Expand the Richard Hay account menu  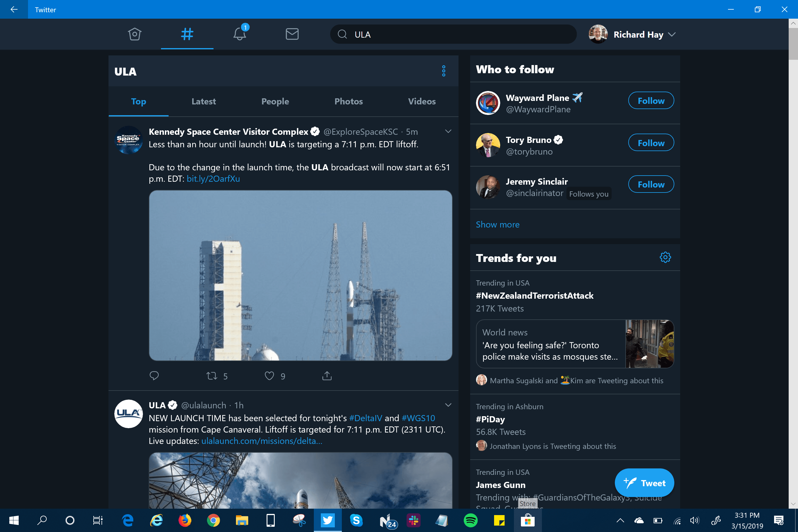[671, 35]
